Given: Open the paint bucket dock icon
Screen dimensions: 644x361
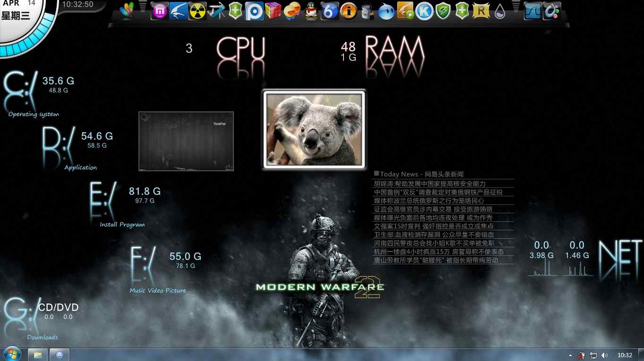Looking at the screenshot, I should pos(368,11).
